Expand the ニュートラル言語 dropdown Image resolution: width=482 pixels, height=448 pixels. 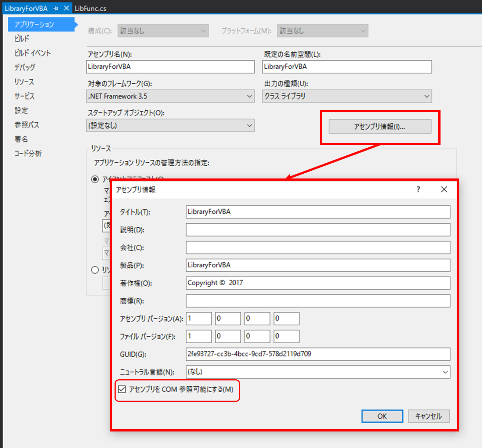click(318, 372)
